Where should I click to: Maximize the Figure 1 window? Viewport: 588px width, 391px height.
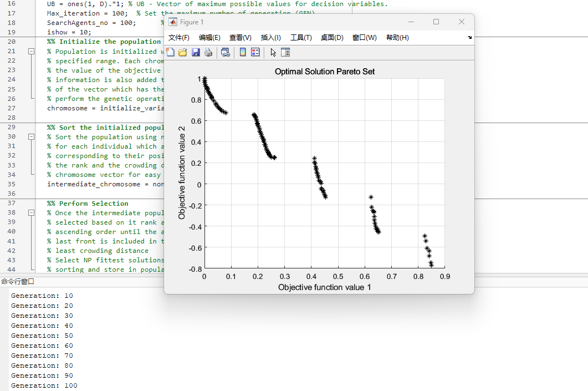pyautogui.click(x=436, y=22)
